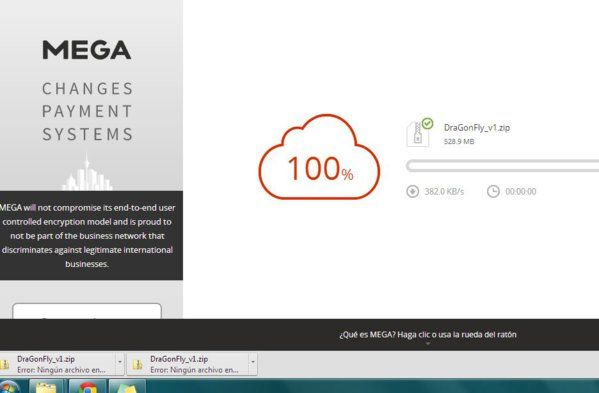The image size is (599, 393).
Task: Open first DraGonFly_v1.zip download item
Action: click(57, 364)
